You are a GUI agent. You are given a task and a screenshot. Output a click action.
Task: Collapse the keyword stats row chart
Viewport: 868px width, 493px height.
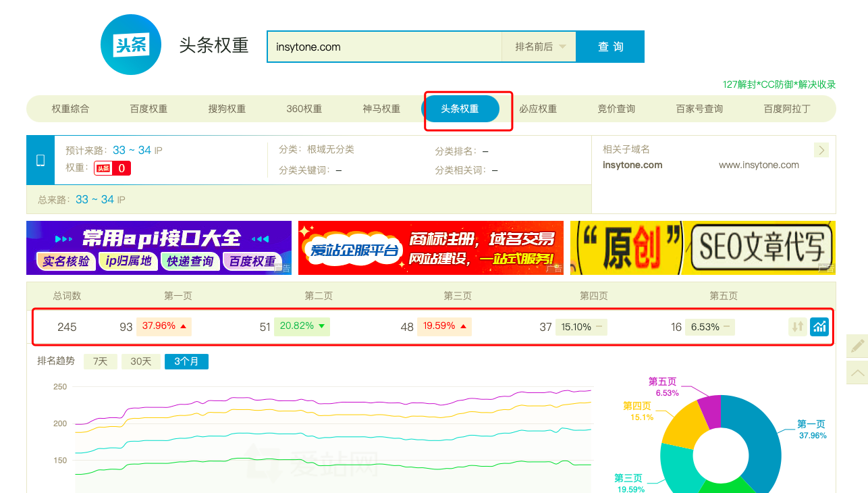coord(819,326)
